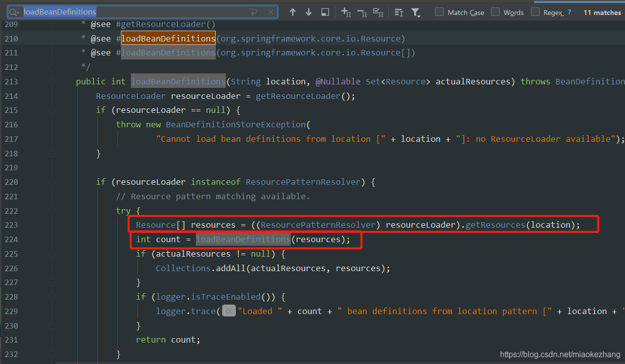Image resolution: width=625 pixels, height=364 pixels.
Task: Click line number 209 in the gutter
Action: (11, 24)
